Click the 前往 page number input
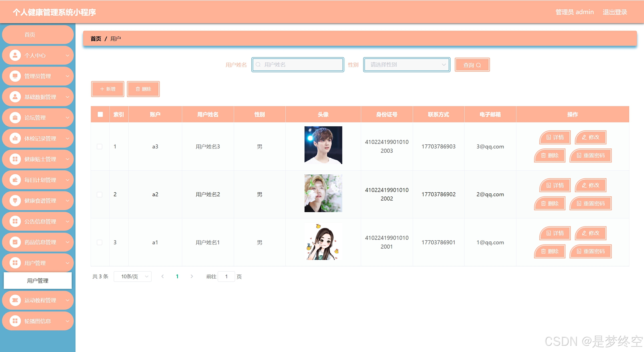Image resolution: width=644 pixels, height=352 pixels. [x=226, y=277]
